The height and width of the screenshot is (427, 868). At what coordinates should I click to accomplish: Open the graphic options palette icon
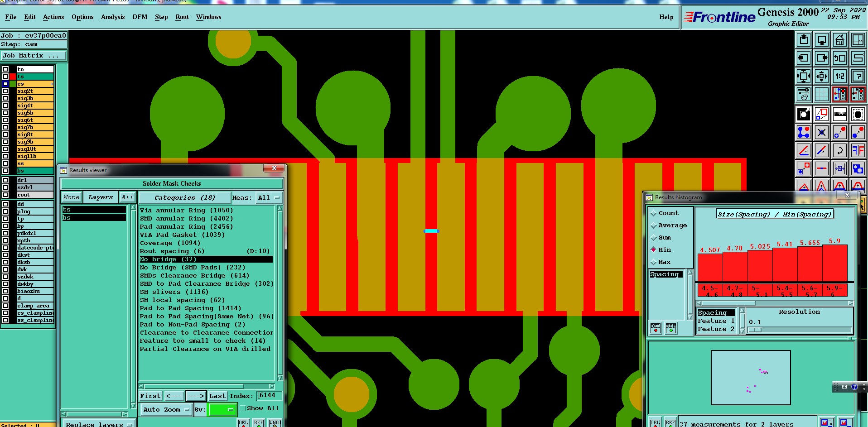coord(804,94)
